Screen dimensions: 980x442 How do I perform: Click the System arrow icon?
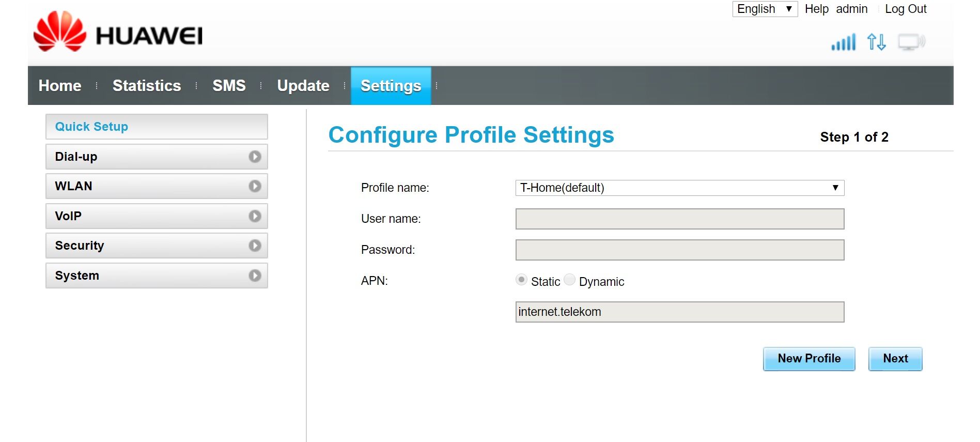point(255,276)
